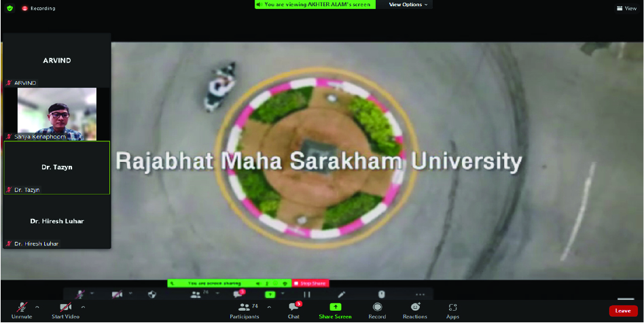Click muted mic icon beside Dr. Tazyn label
644x323 pixels.
coord(9,190)
